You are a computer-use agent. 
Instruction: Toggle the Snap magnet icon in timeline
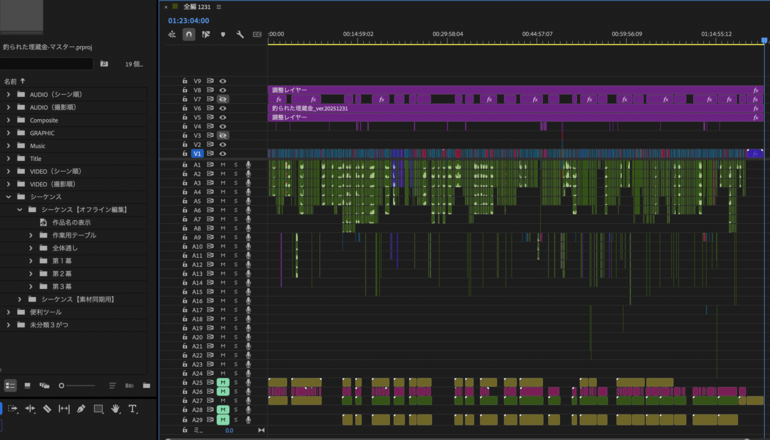pyautogui.click(x=189, y=34)
